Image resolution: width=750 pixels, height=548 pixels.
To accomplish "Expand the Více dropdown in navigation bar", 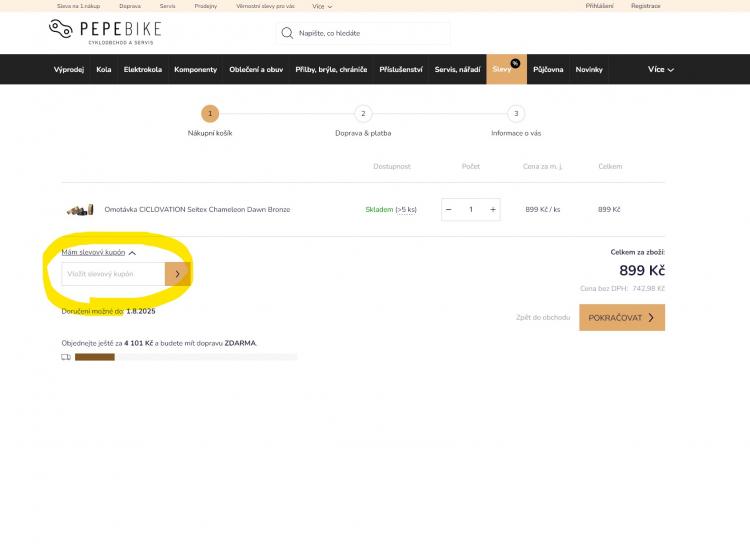I will (660, 70).
